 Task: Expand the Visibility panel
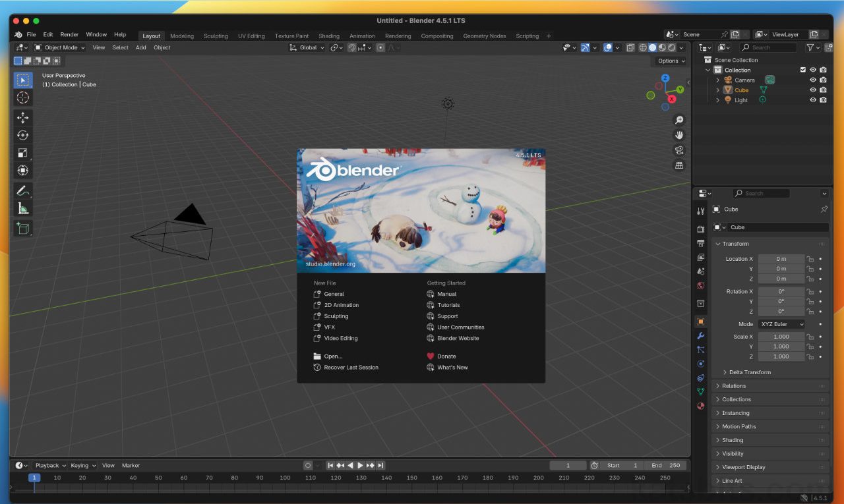[769, 453]
